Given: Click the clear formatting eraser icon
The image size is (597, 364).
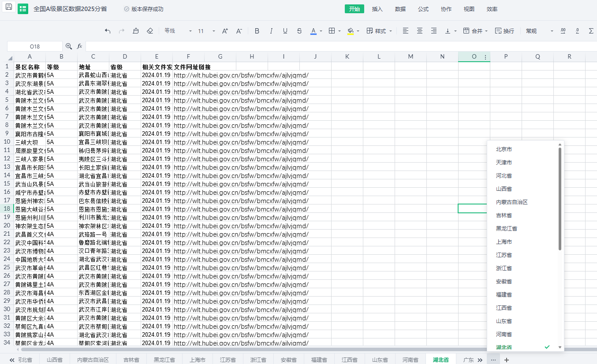Looking at the screenshot, I should pyautogui.click(x=150, y=31).
